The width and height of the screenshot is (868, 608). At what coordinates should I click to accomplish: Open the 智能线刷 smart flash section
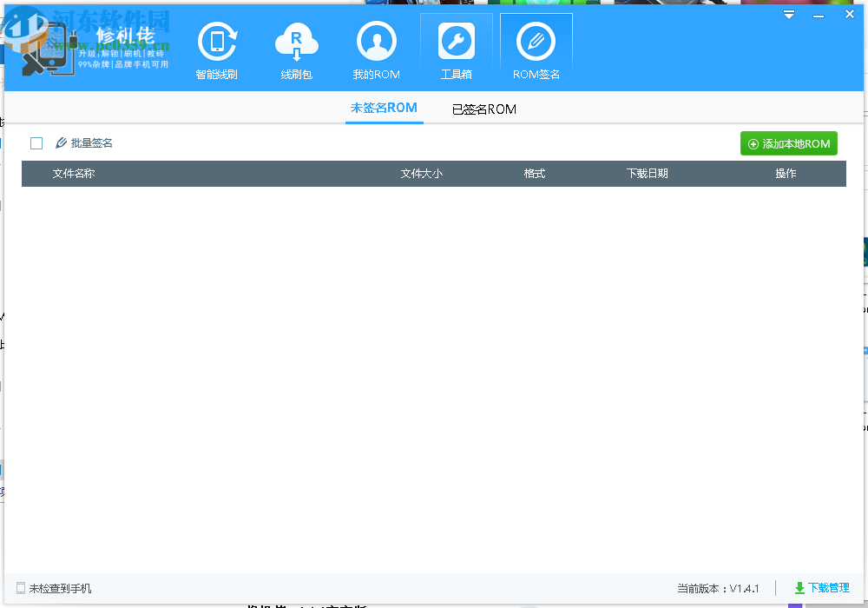tap(216, 50)
